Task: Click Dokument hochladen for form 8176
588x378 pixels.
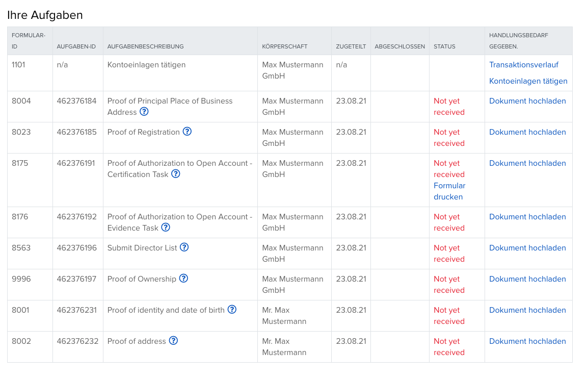Action: 527,217
